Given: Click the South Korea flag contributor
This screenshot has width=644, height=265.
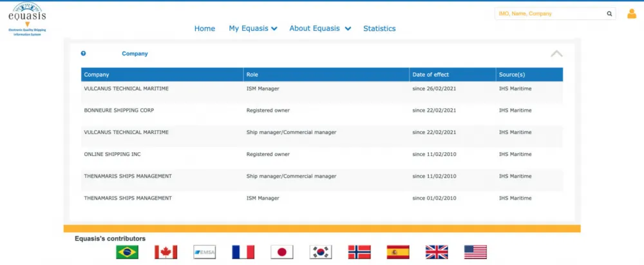Looking at the screenshot, I should pos(321,252).
